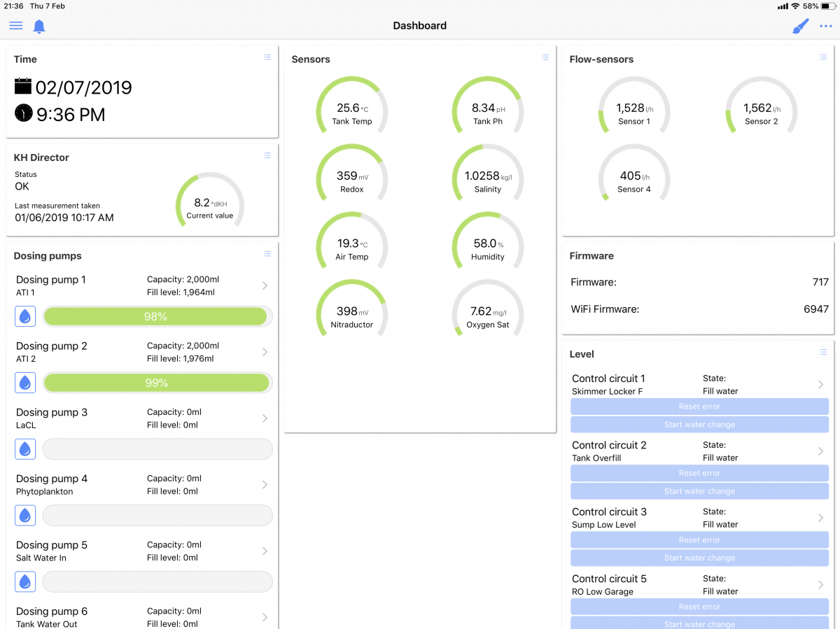Open the Dosing pumps card list icon
This screenshot has width=840, height=629.
coord(267,254)
